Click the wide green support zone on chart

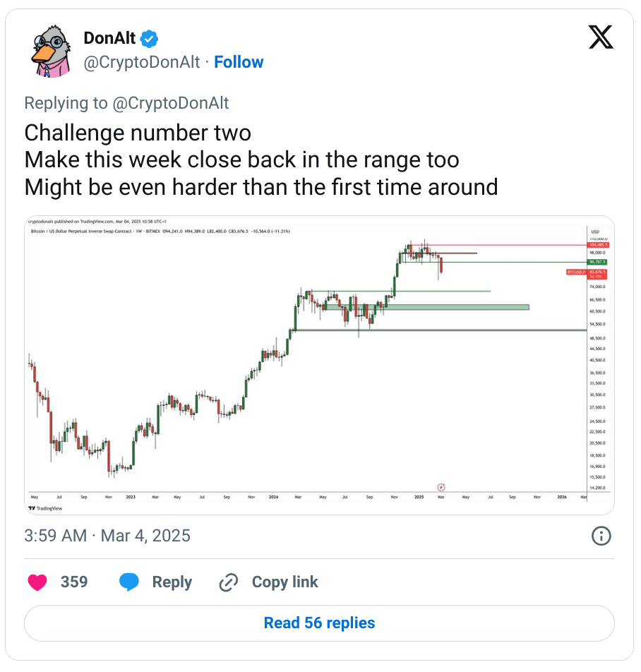[427, 307]
